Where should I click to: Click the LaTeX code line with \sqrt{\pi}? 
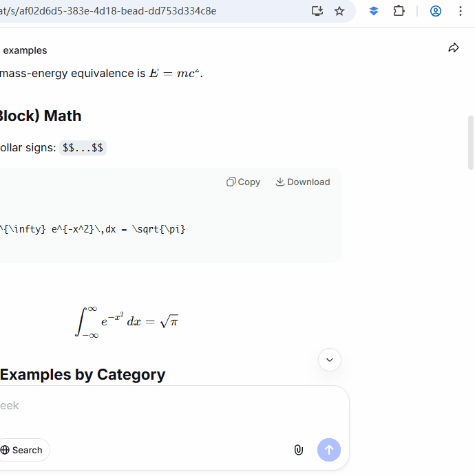(92, 229)
